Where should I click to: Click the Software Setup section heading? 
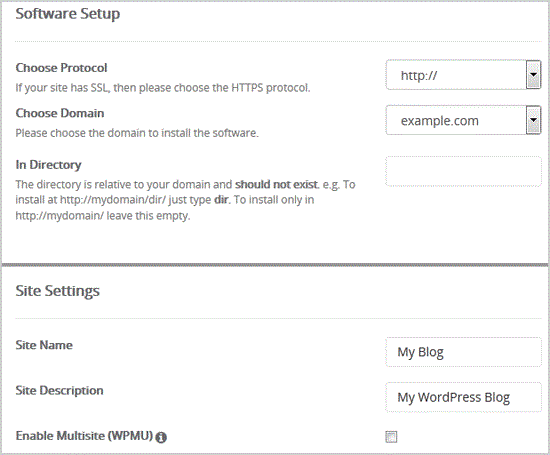coord(68,14)
